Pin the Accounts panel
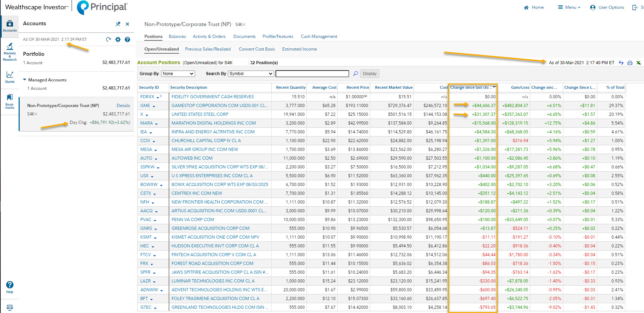 [118, 24]
